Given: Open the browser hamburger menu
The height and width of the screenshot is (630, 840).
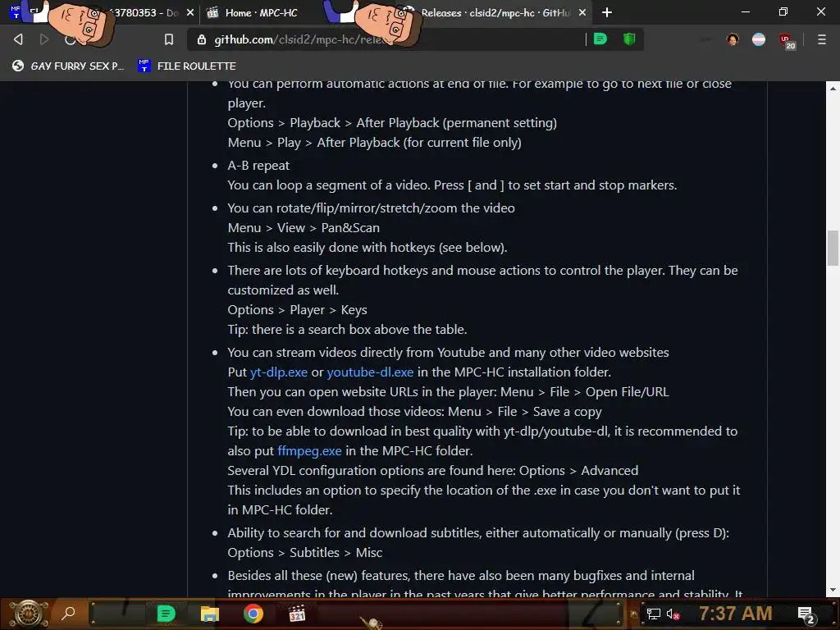Looking at the screenshot, I should coord(821,39).
